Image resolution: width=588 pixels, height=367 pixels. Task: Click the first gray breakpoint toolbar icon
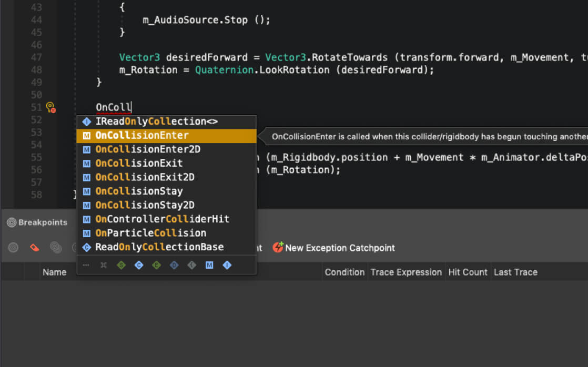pyautogui.click(x=14, y=248)
